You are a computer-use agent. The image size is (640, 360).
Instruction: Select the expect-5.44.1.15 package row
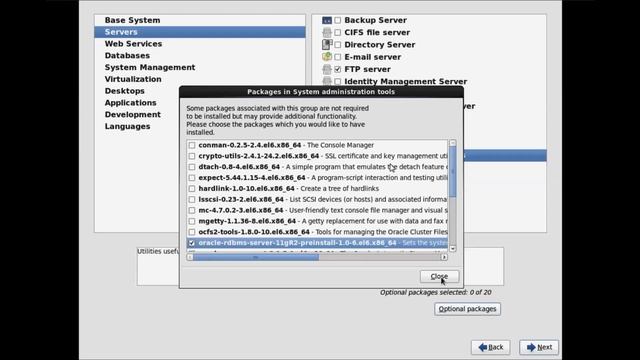tap(317, 178)
